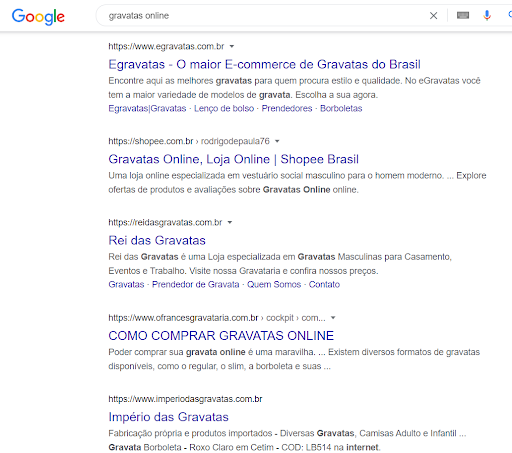Follow 'Contato' sitelink
Viewport: 512px width, 453px height.
[324, 284]
